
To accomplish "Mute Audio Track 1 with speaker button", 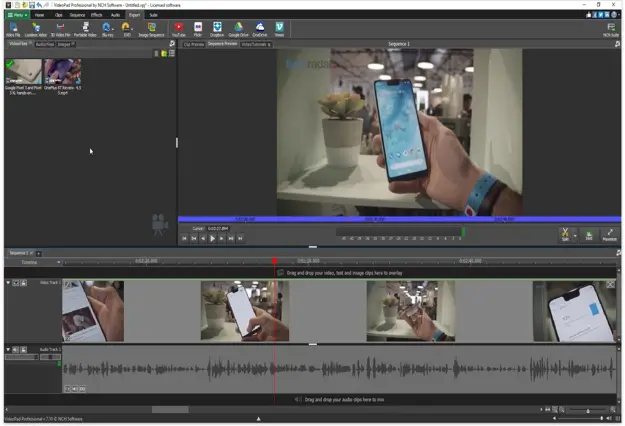I will (15, 349).
